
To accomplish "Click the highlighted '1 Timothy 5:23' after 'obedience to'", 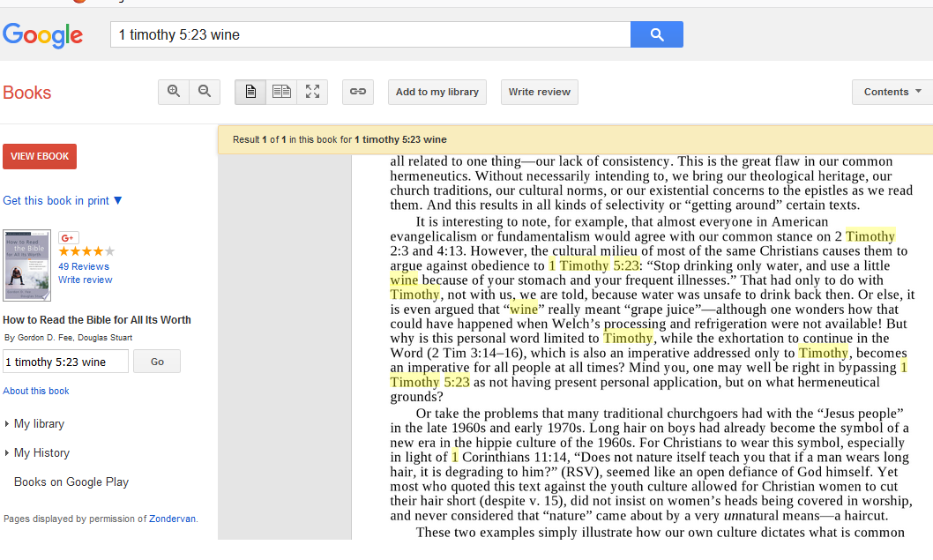I will 593,265.
